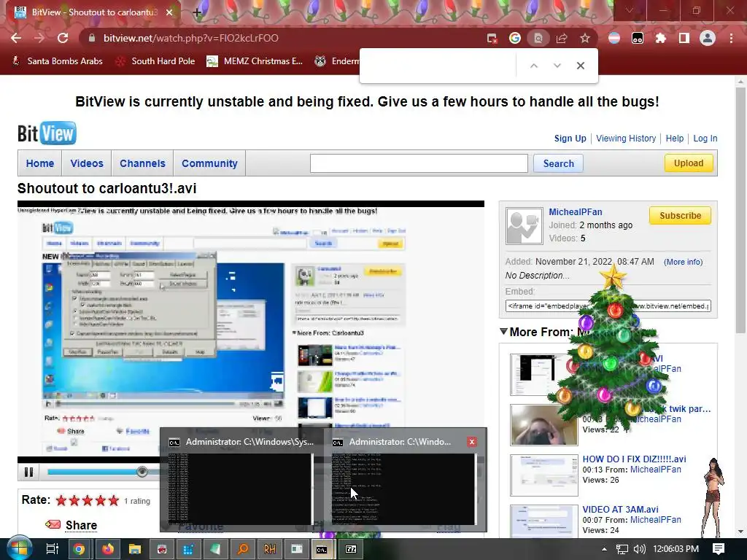Click the embed iframe code field
This screenshot has height=560, width=747.
pos(608,306)
